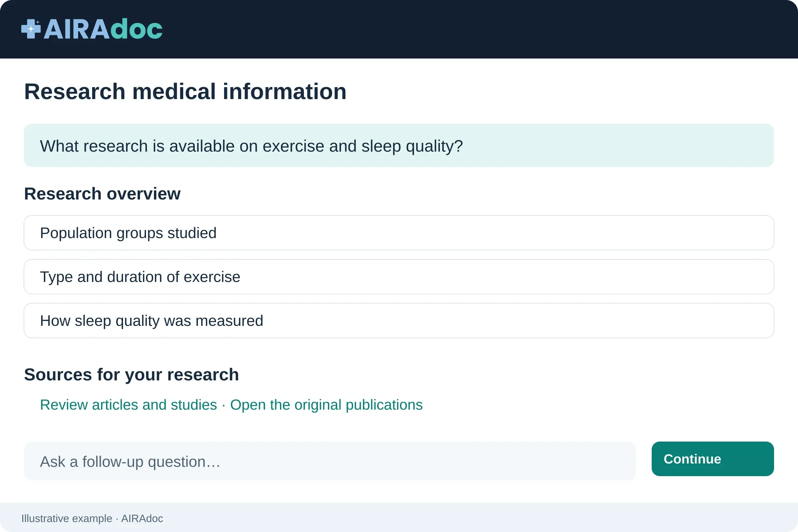798x532 pixels.
Task: Focus the follow-up question input field
Action: point(330,461)
